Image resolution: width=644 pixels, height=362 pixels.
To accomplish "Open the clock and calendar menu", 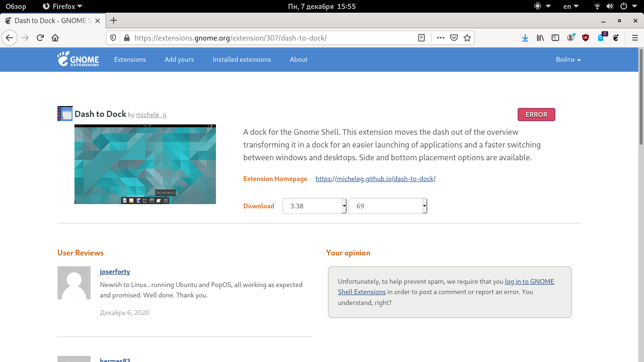I will (x=322, y=7).
